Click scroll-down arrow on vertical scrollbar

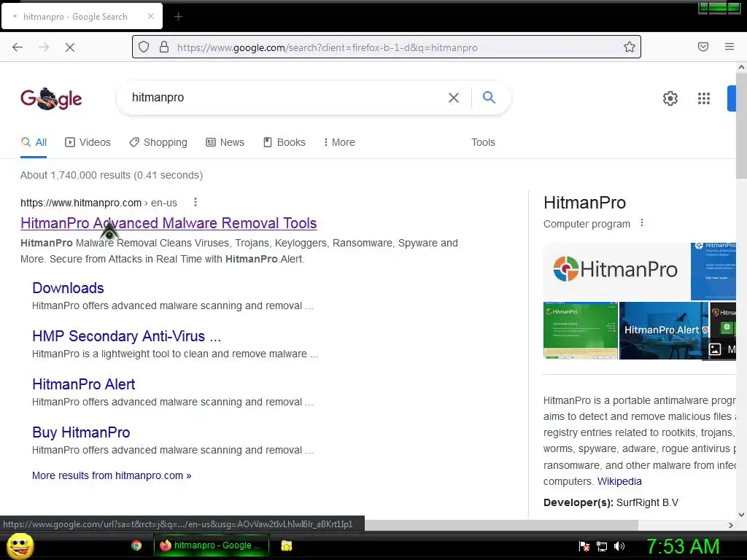coord(741,514)
